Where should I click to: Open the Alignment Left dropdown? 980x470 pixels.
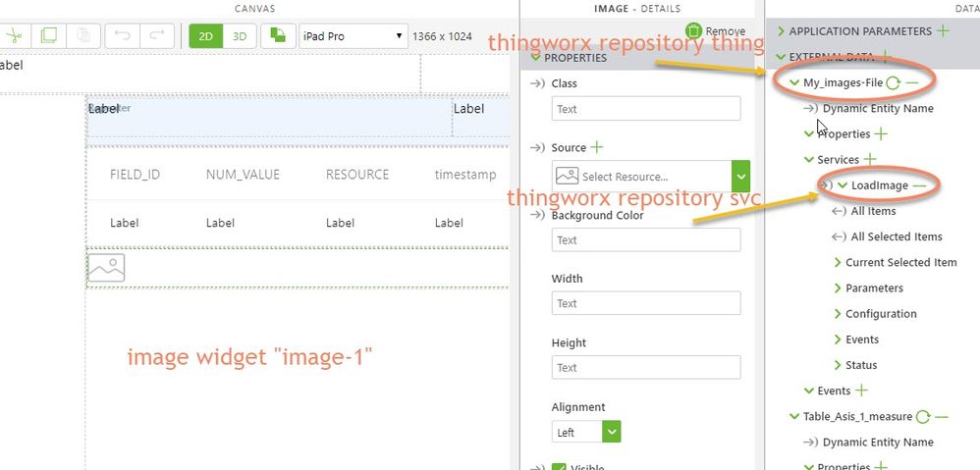585,432
